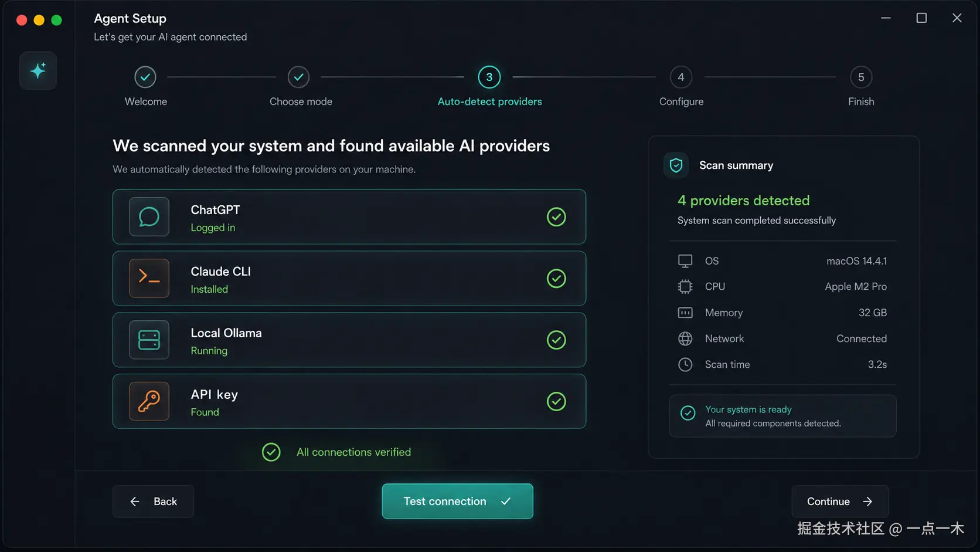Image resolution: width=980 pixels, height=552 pixels.
Task: Toggle the Claude CLI provider checkmark
Action: click(556, 278)
